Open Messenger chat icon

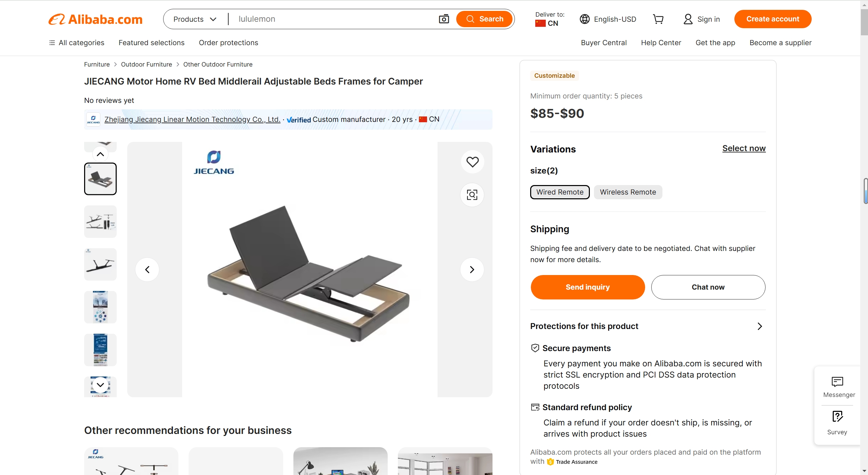click(838, 387)
